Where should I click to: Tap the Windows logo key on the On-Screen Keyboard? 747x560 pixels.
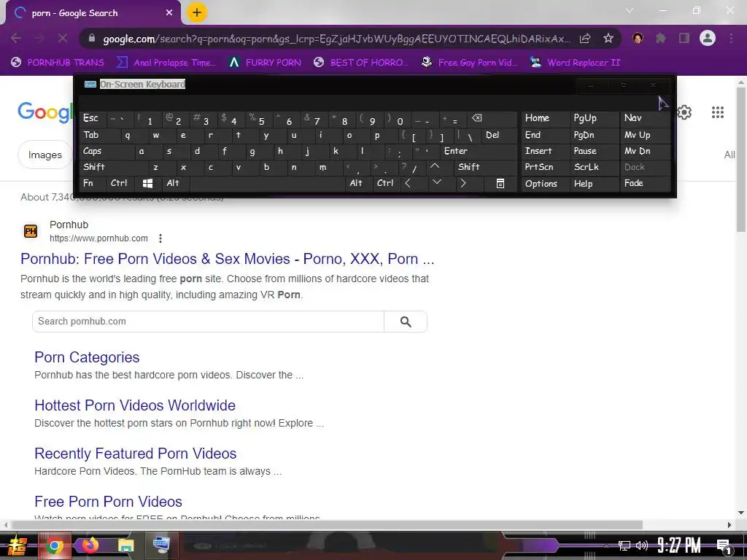pos(147,183)
